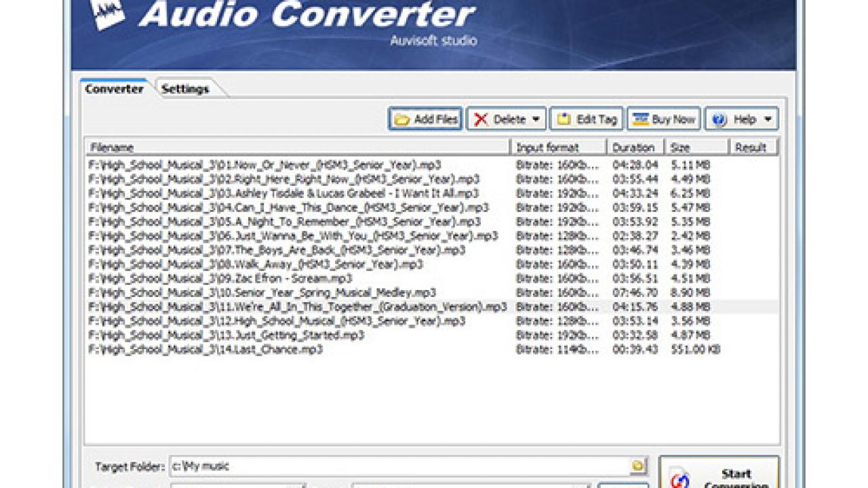
Task: Browse target folder using the folder icon
Action: point(637,466)
